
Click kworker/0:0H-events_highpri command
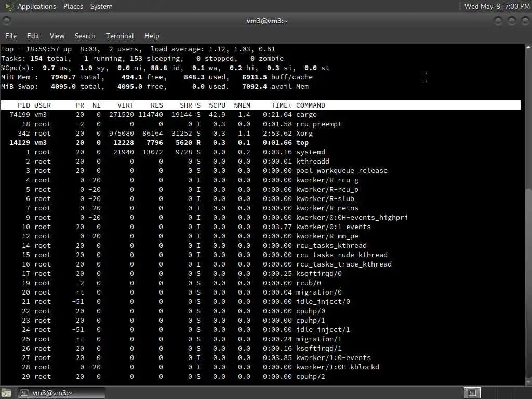[352, 218]
